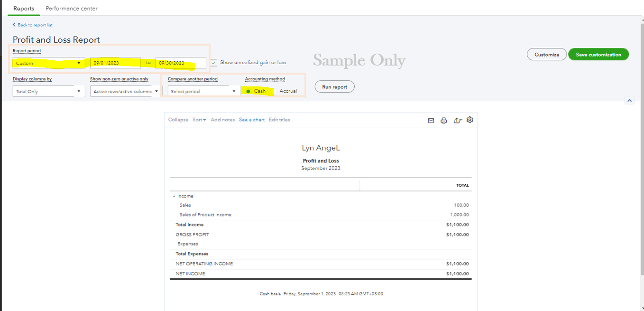Click back arrow to report list

(14, 25)
